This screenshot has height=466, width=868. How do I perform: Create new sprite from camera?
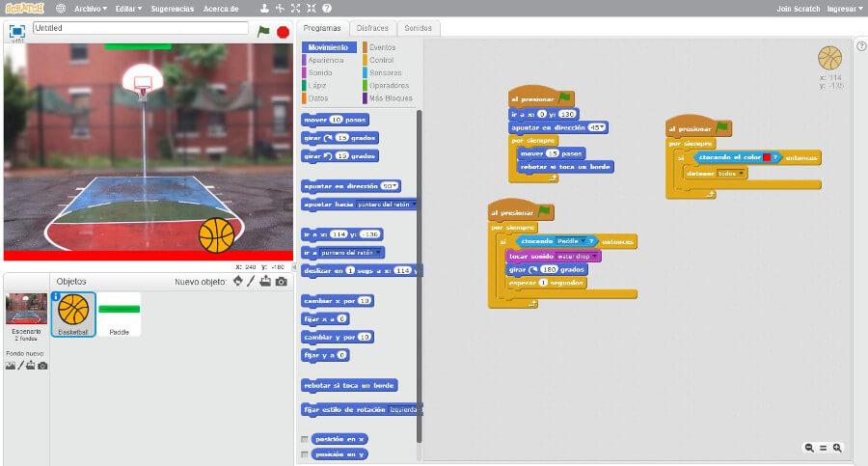(282, 282)
